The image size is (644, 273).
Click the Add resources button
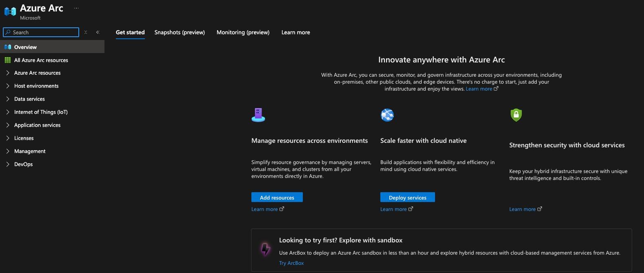point(277,198)
